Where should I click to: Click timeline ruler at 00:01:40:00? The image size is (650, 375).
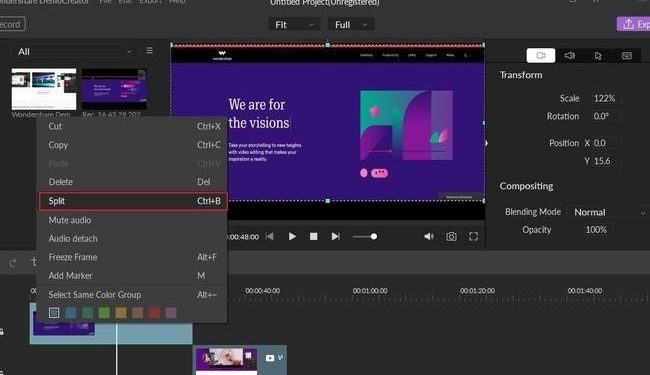click(585, 291)
